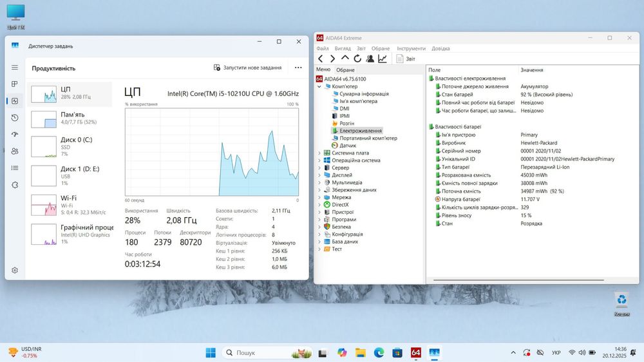Click the taskbar Пошук search box
Viewport: 644px width, 362px height.
(x=267, y=352)
